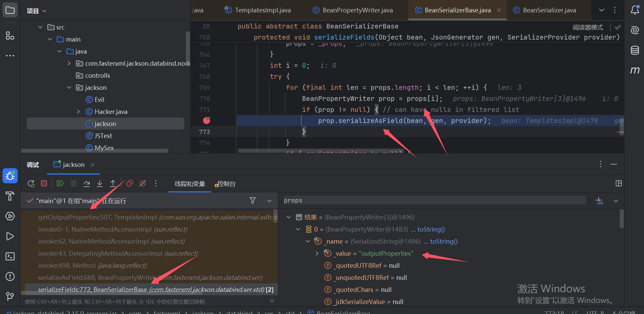This screenshot has width=644, height=314.
Task: Open evaluate expression history dropdown
Action: (616, 201)
